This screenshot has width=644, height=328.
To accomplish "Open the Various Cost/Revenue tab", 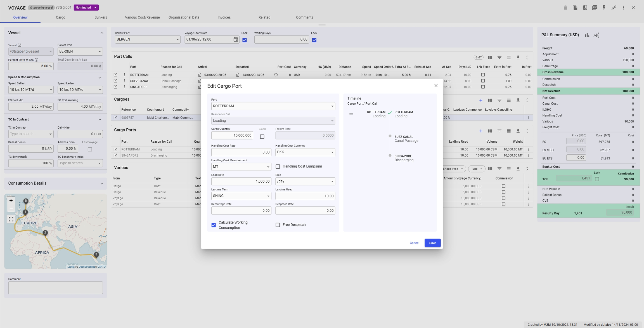I will [142, 17].
